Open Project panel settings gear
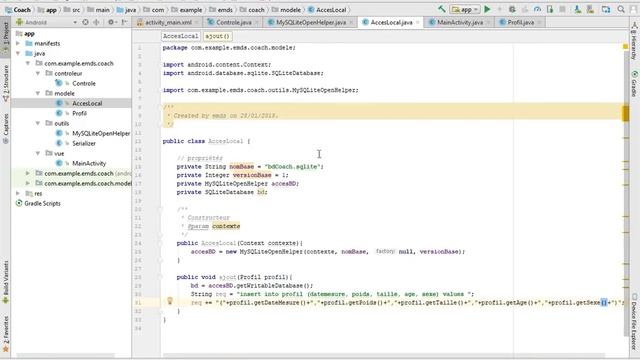 click(111, 22)
